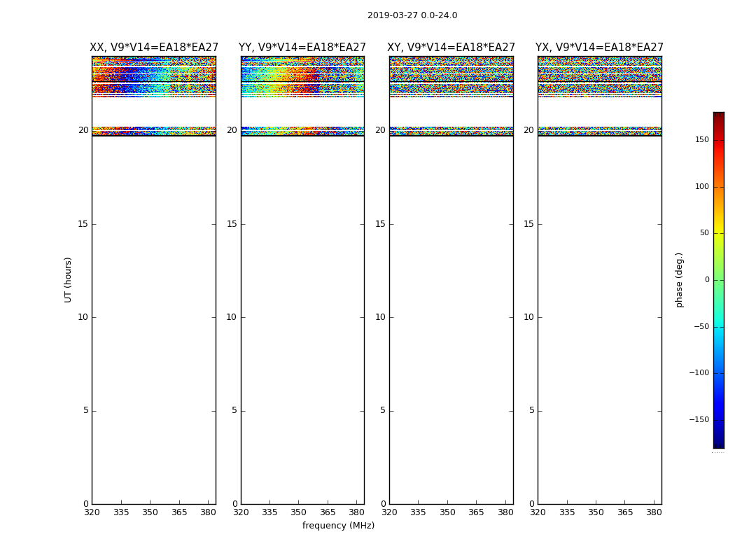The image size is (735, 560).
Task: Click the XX panel data strip at 20 hours
Action: pyautogui.click(x=154, y=131)
